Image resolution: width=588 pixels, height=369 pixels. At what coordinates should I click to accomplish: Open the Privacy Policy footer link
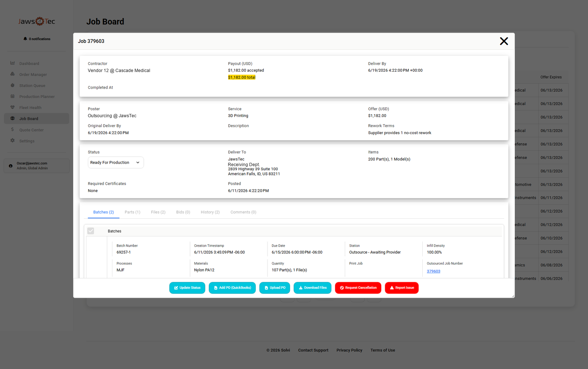point(349,350)
